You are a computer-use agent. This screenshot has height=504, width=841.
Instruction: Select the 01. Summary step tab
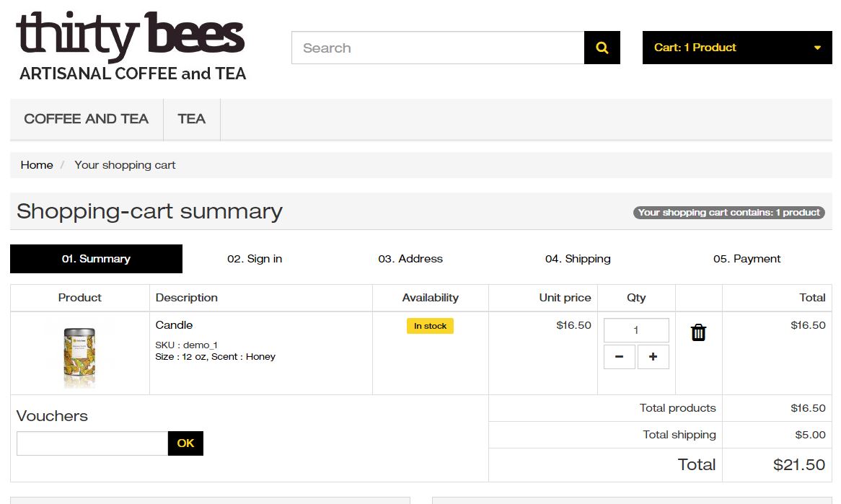[x=96, y=259]
